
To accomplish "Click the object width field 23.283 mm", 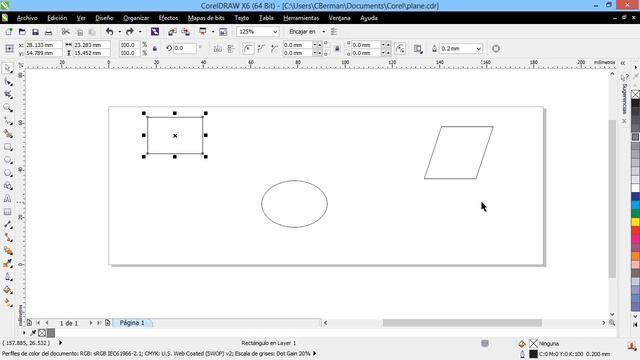I will click(91, 44).
